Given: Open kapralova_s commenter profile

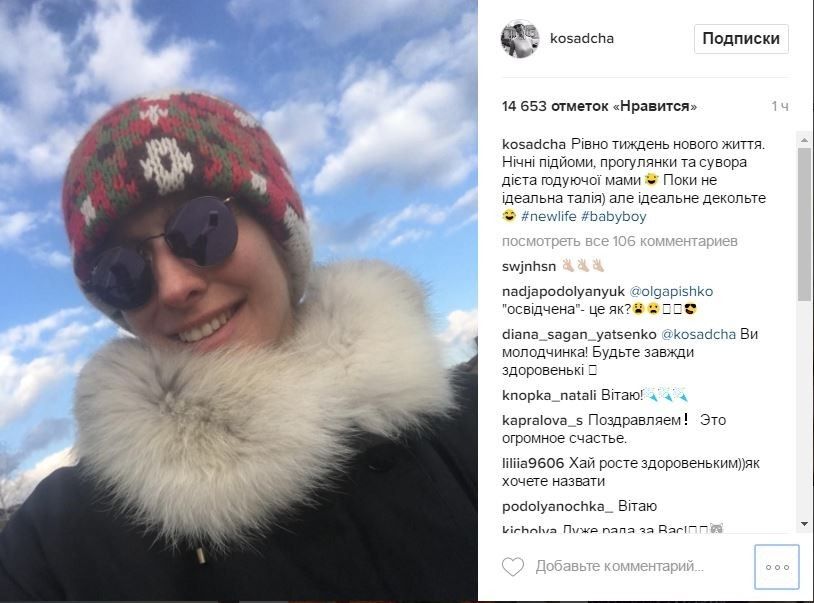Looking at the screenshot, I should (542, 420).
